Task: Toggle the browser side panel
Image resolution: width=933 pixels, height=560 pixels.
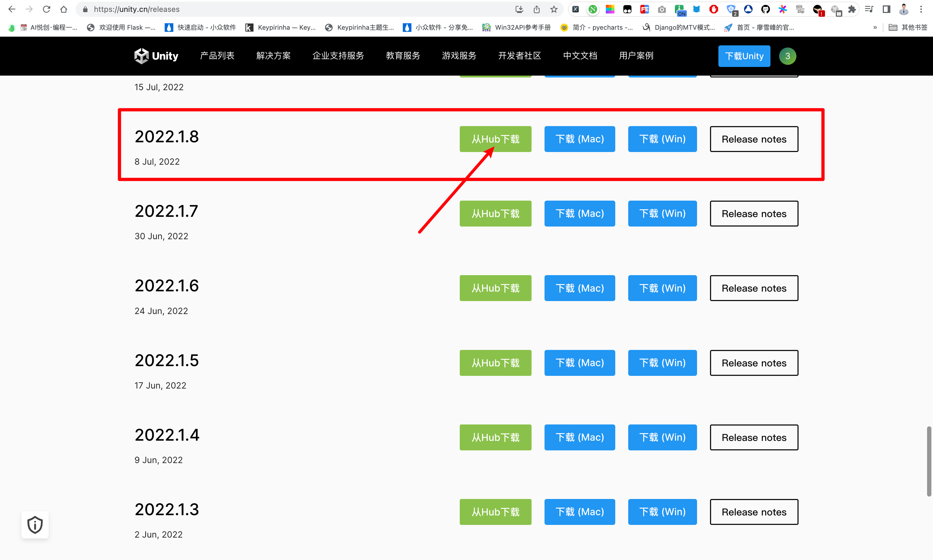Action: 887,9
